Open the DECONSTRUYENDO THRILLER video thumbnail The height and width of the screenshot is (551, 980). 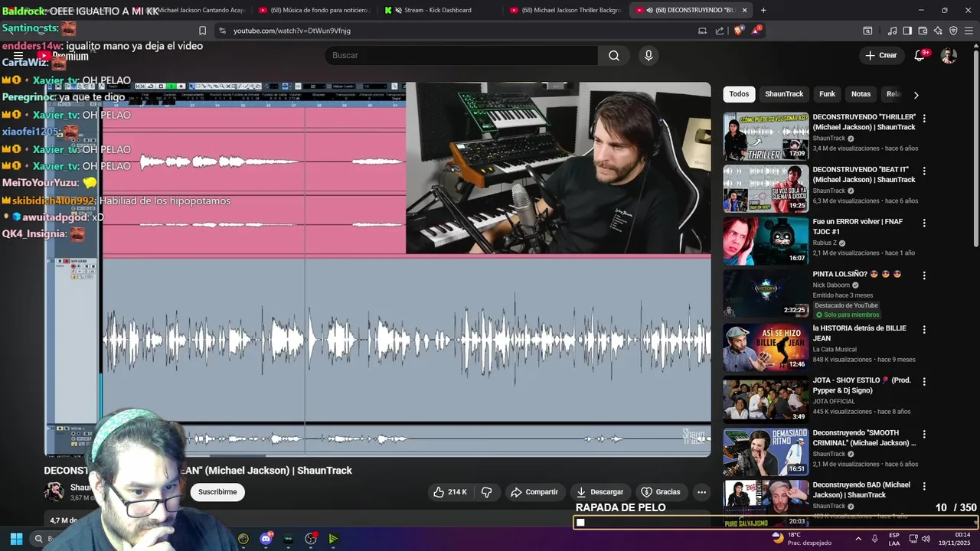point(766,136)
